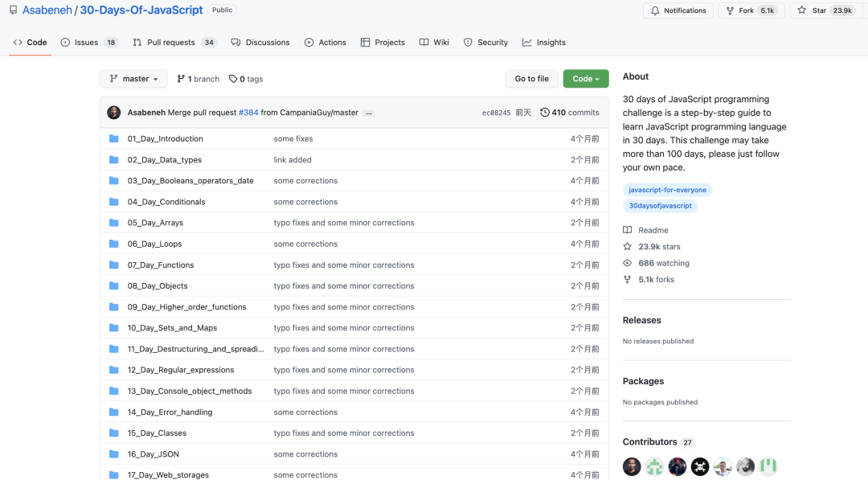Click folder icon for 16_Day_JSON
This screenshot has width=868, height=480.
(114, 454)
